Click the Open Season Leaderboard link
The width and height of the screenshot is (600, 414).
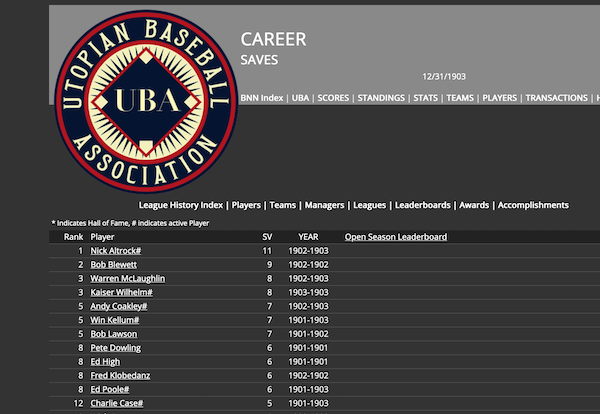pos(395,237)
